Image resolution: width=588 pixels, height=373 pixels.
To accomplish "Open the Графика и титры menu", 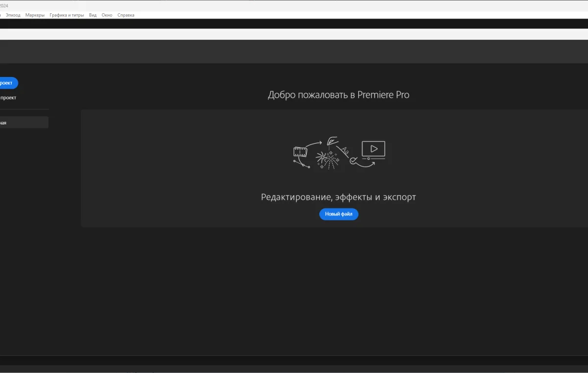I will point(67,15).
